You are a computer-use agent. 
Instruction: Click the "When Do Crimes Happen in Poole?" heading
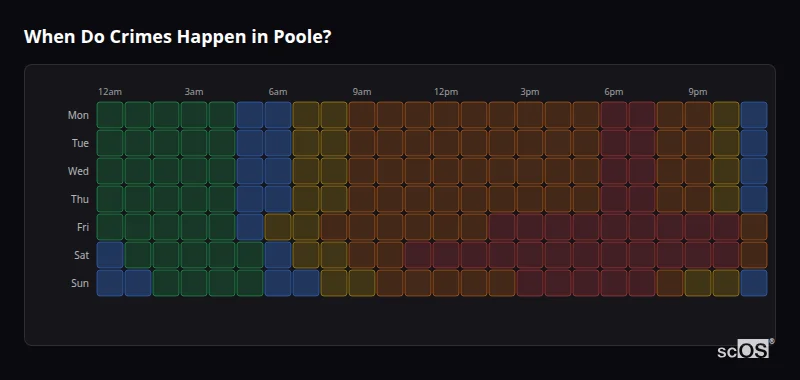(x=178, y=37)
